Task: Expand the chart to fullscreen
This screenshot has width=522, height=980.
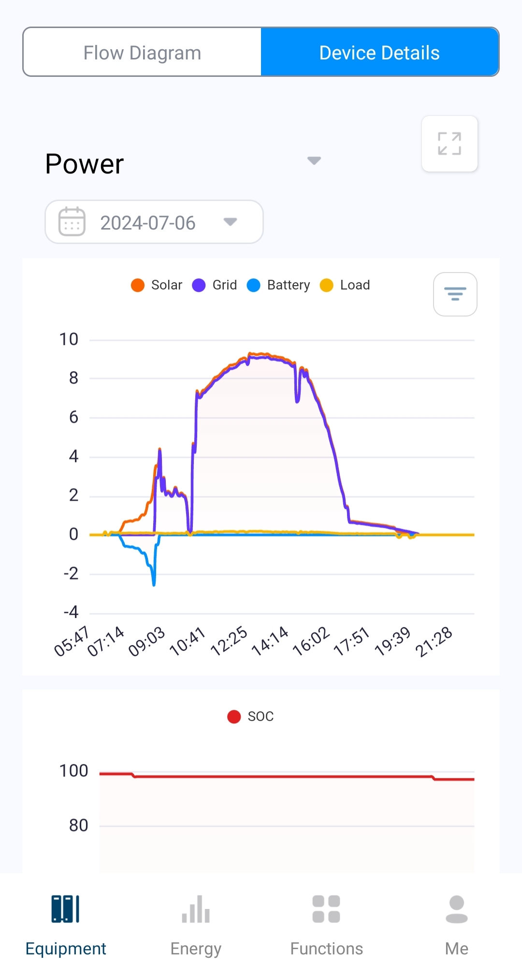Action: [x=449, y=144]
